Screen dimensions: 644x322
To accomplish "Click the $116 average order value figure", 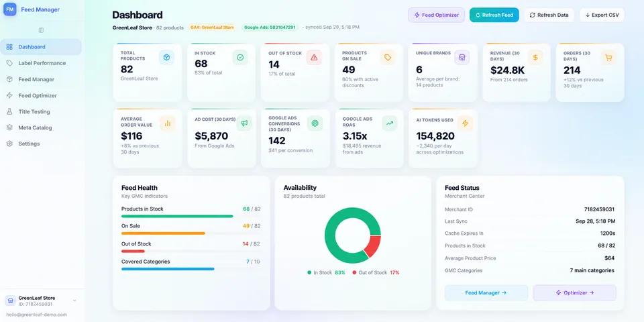I will pos(131,136).
